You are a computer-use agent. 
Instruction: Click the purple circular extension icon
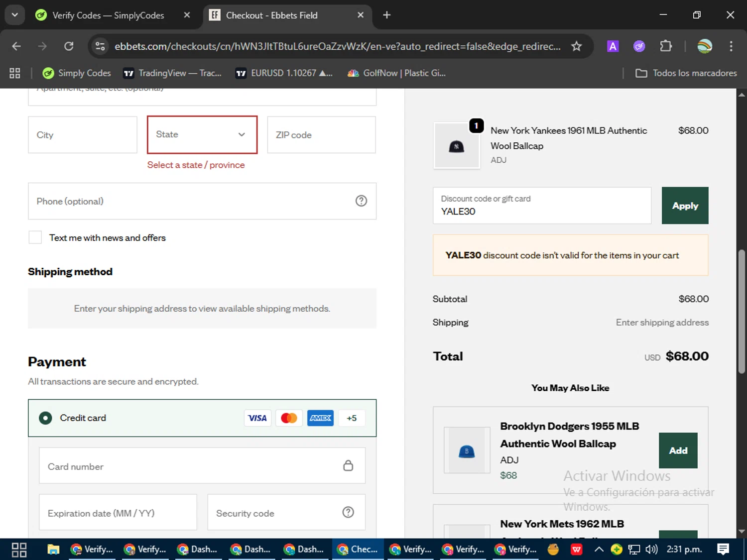click(x=639, y=46)
